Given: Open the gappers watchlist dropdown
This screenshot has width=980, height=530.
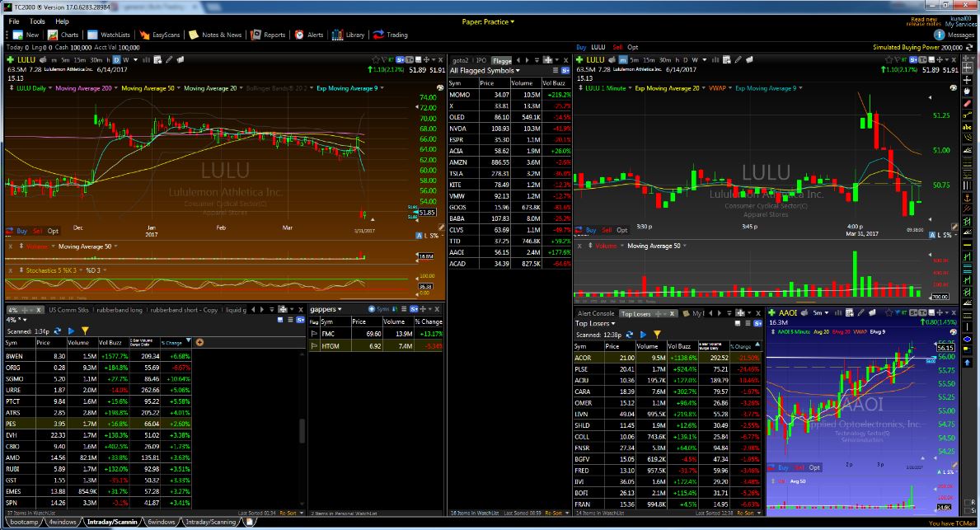Looking at the screenshot, I should click(x=326, y=309).
